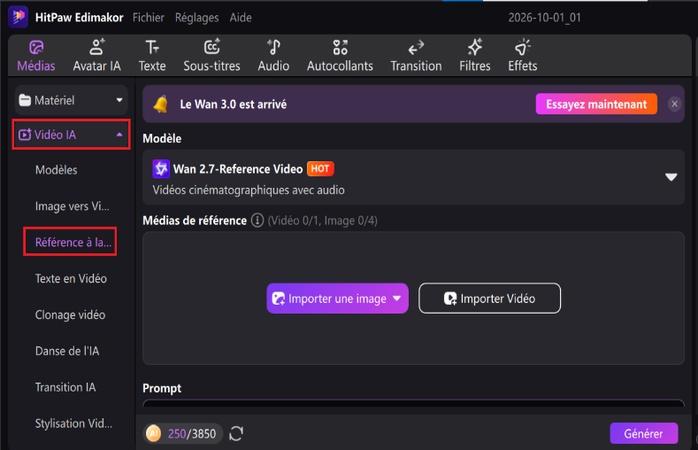Switch to the Audio section

(x=273, y=56)
